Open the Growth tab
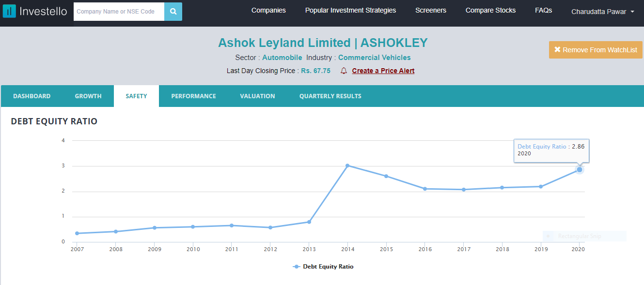 point(88,96)
